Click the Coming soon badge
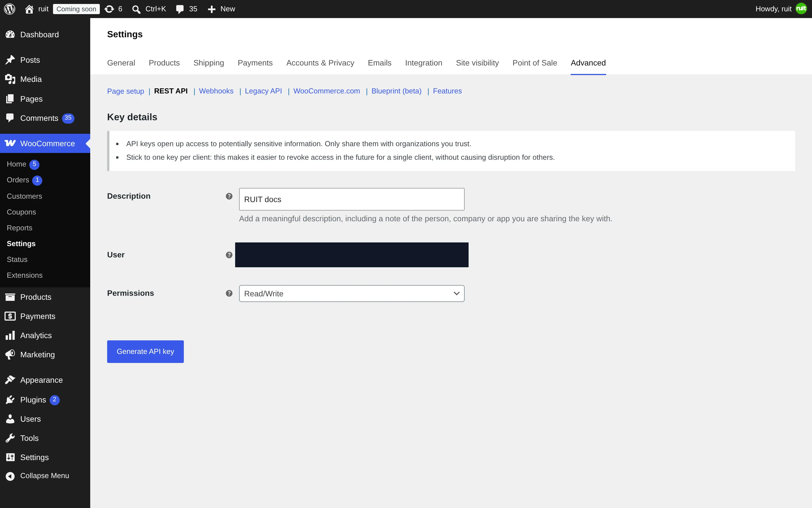This screenshot has height=508, width=812. (x=76, y=9)
